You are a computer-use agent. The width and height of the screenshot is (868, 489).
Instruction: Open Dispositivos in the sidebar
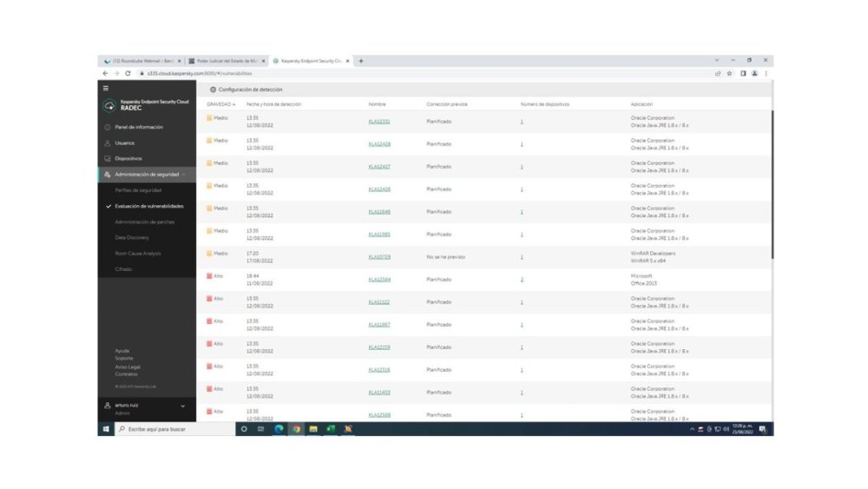[128, 158]
